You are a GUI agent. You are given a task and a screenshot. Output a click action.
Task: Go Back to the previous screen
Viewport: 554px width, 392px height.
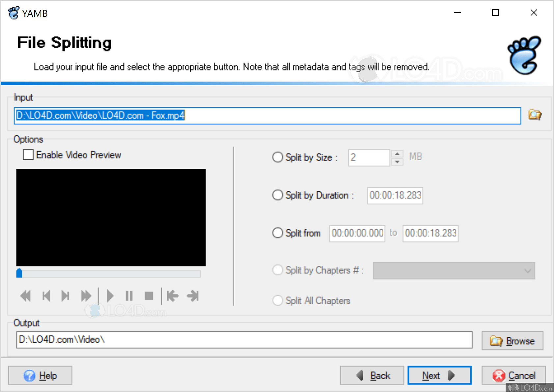tap(372, 375)
